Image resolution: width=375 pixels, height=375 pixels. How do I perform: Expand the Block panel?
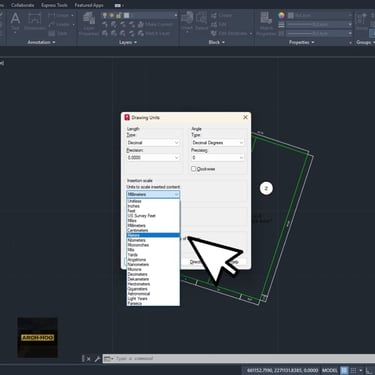click(216, 42)
